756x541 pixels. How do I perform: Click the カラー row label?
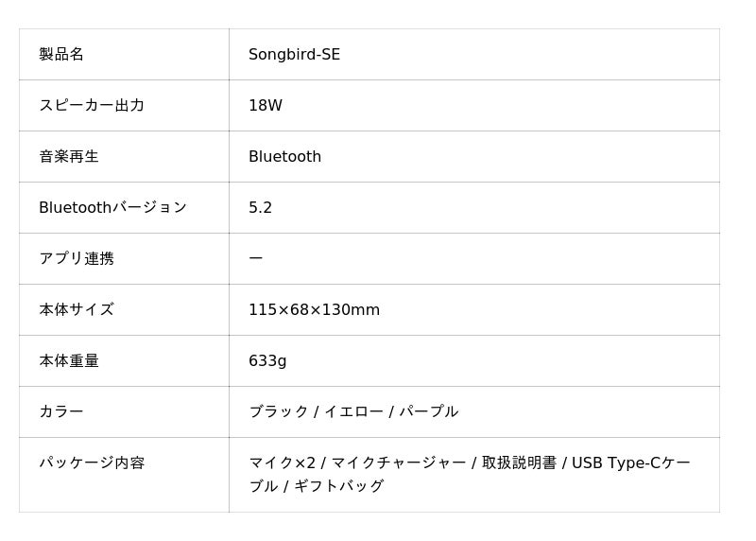coord(61,412)
